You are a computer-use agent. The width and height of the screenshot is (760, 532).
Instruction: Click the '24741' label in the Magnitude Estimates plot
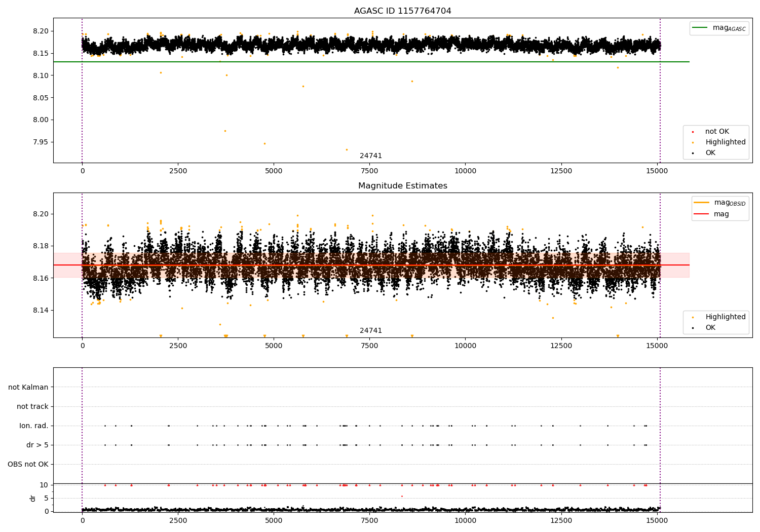click(x=371, y=331)
